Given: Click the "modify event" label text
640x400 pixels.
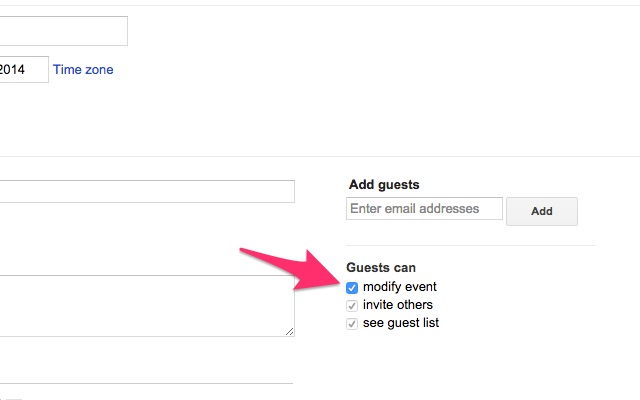Looking at the screenshot, I should [400, 288].
